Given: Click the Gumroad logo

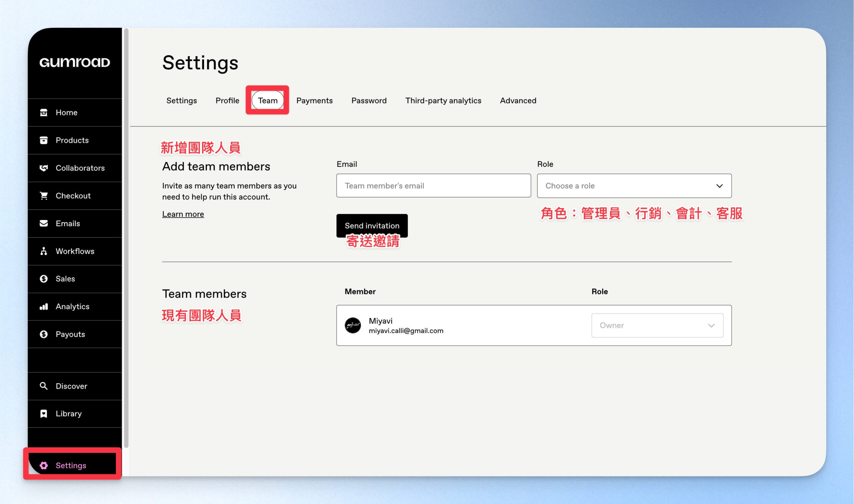Looking at the screenshot, I should (x=75, y=62).
